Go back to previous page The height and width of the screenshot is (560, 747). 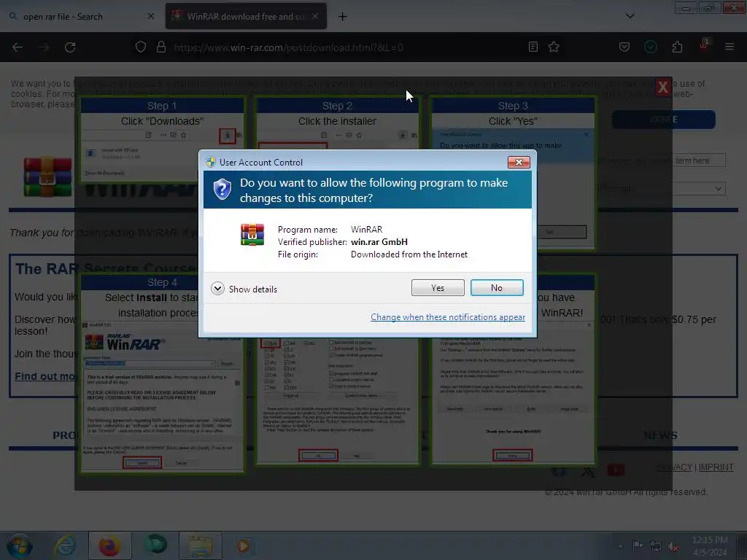[x=18, y=47]
